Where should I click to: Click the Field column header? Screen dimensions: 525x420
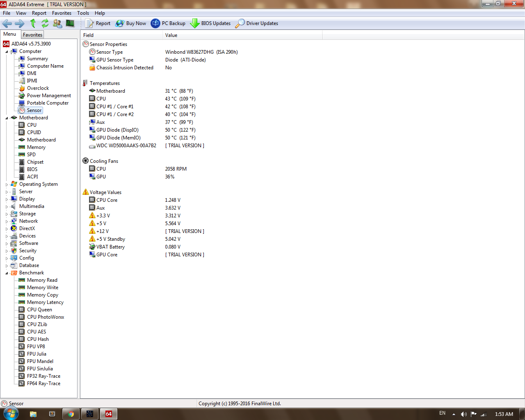pyautogui.click(x=121, y=35)
